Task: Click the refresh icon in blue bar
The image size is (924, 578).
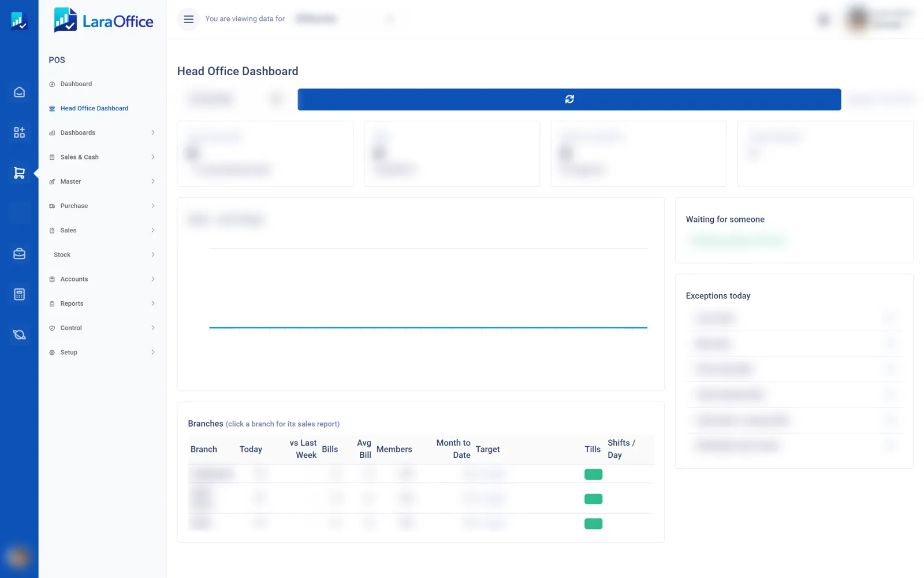Action: [569, 99]
